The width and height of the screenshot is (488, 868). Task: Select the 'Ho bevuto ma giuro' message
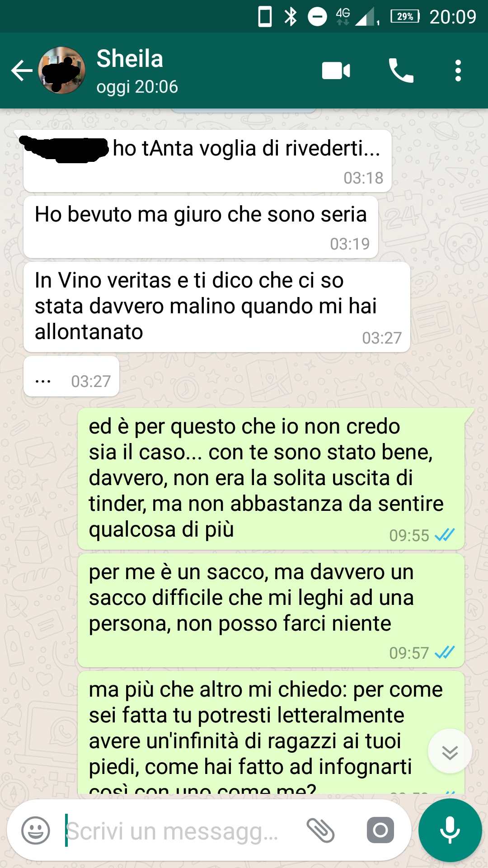(201, 227)
